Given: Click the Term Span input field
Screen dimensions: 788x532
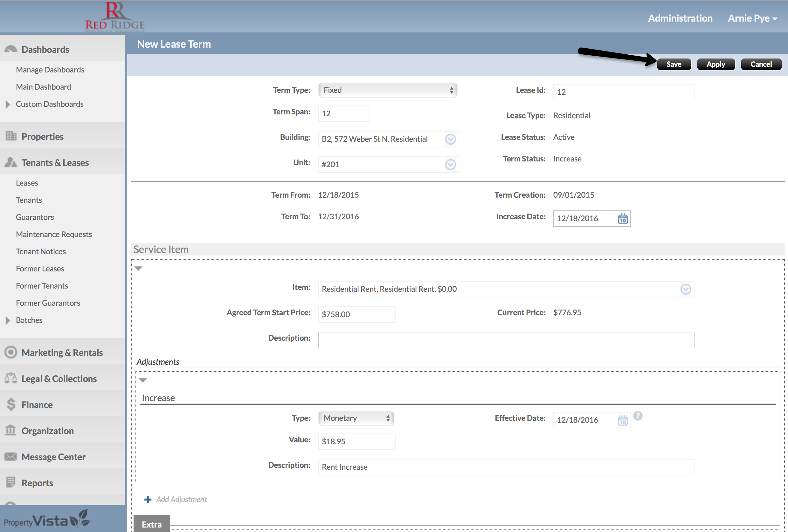Looking at the screenshot, I should 343,113.
